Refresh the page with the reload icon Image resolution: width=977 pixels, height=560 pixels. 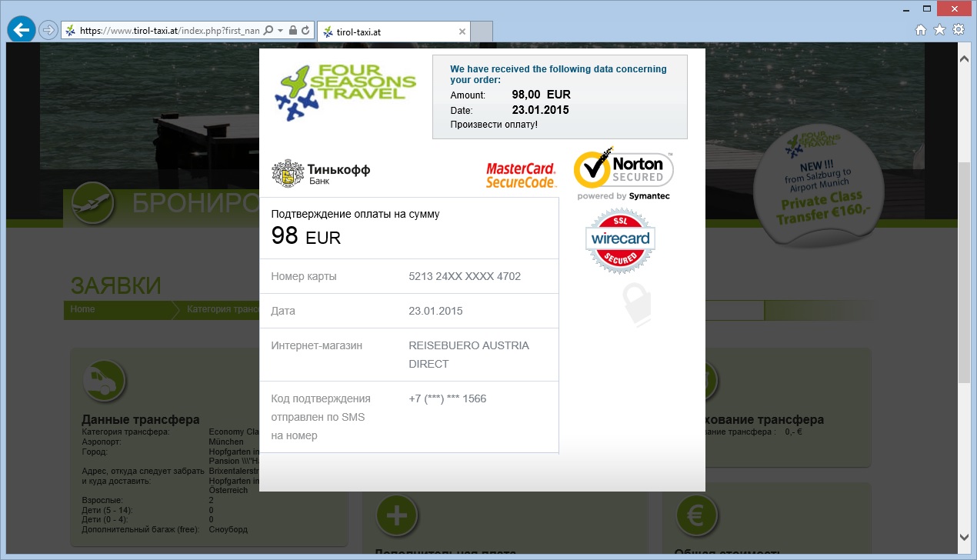point(305,30)
